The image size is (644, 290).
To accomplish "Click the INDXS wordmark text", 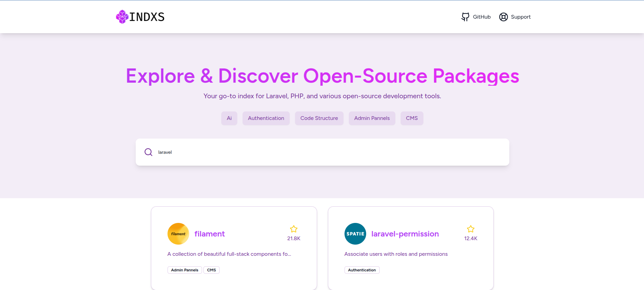I will click(147, 17).
